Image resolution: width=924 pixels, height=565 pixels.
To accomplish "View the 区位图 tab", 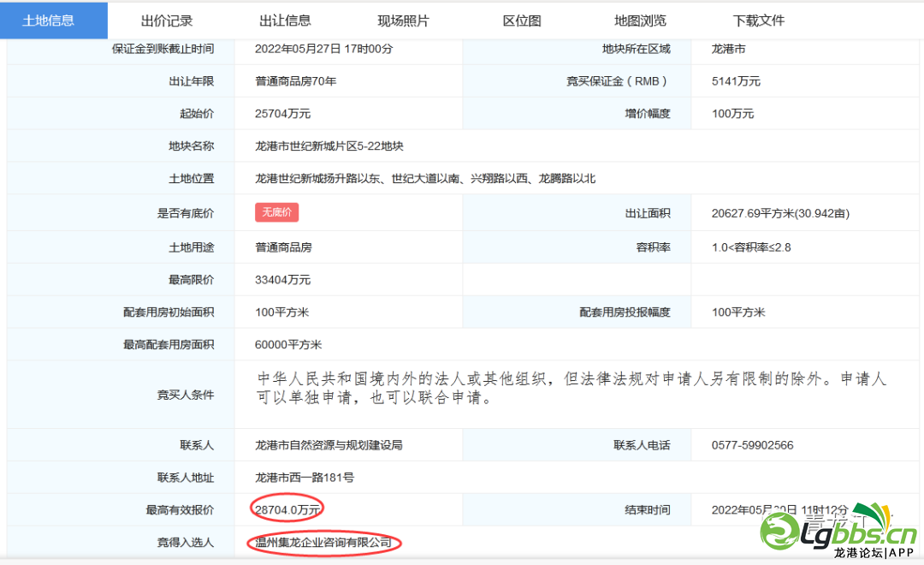I will pyautogui.click(x=522, y=21).
